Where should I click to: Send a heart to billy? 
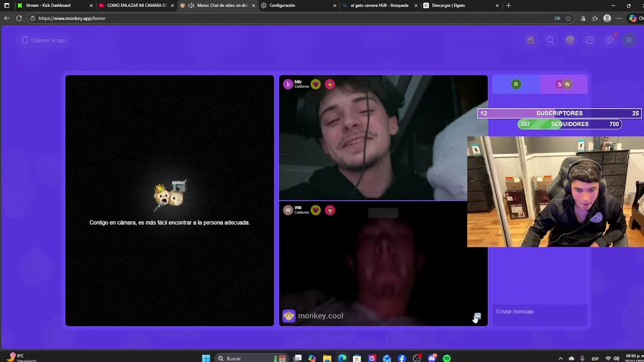(315, 84)
